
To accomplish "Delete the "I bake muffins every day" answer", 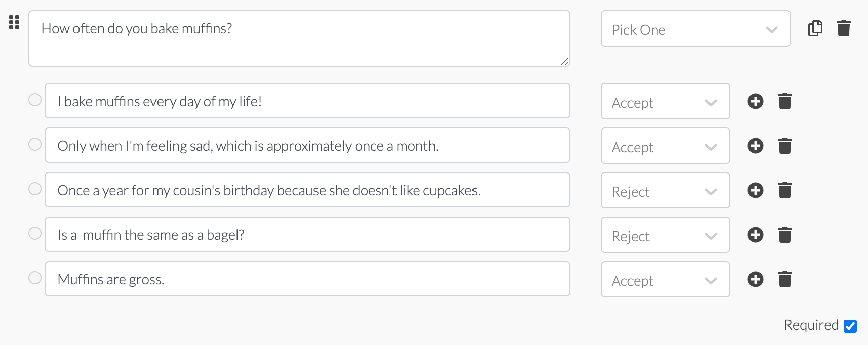I will tap(785, 101).
